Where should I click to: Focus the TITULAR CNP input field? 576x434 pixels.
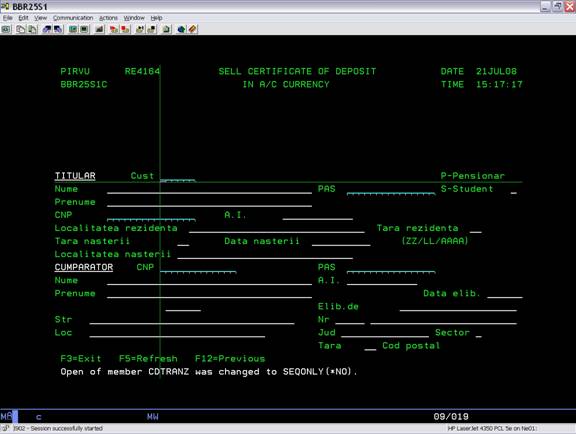151,216
